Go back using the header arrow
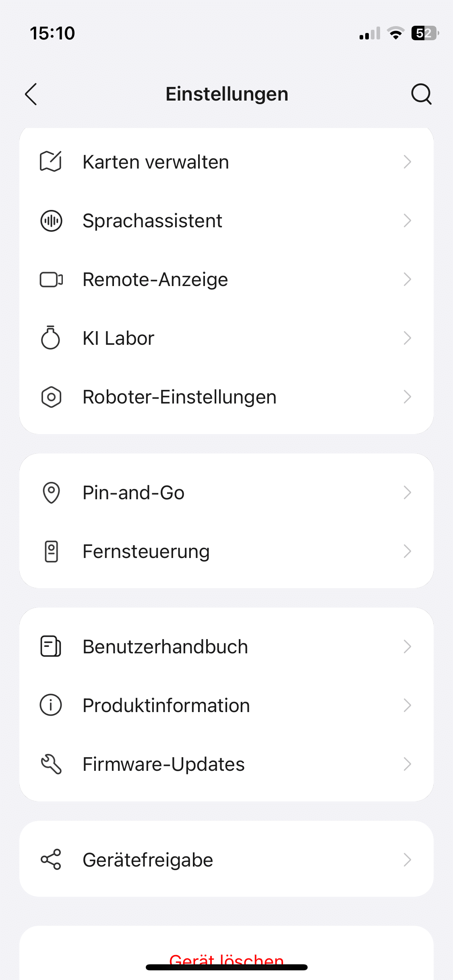453x980 pixels. 31,94
